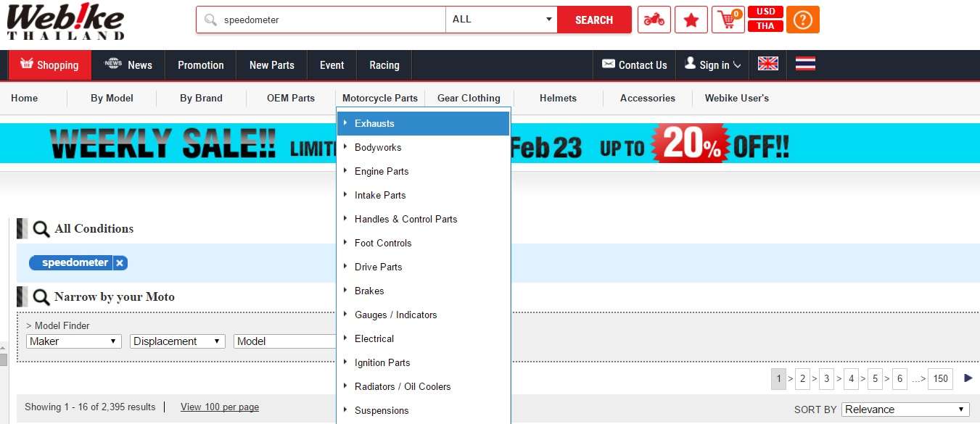Select Engine Parts from the menu

coord(424,171)
